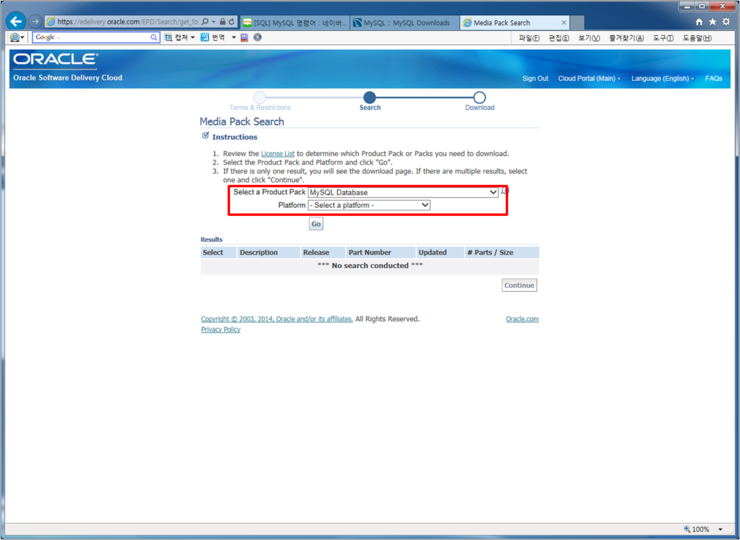Refresh the page with the reload icon

231,22
